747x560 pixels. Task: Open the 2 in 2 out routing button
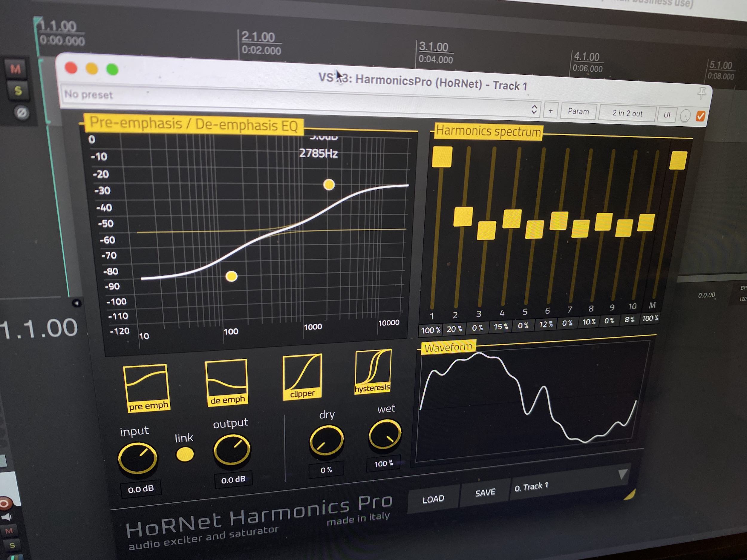(627, 113)
